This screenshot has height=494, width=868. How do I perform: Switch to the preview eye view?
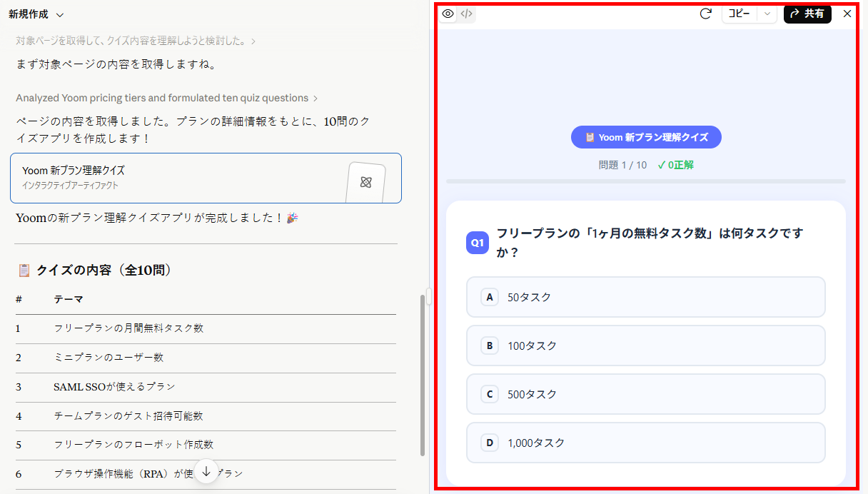tap(448, 14)
